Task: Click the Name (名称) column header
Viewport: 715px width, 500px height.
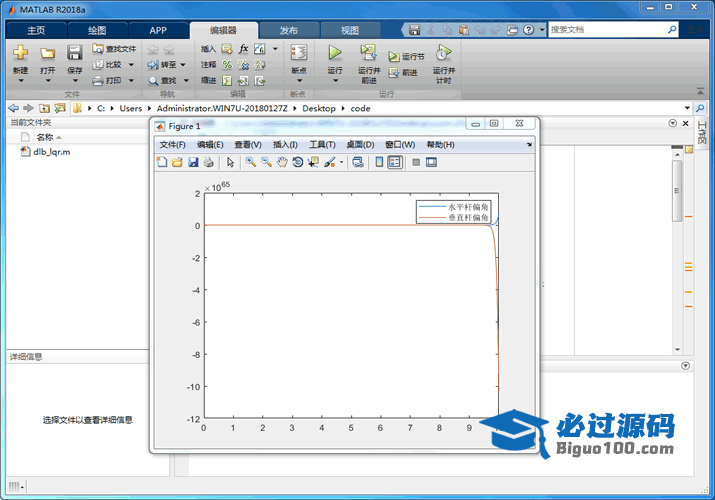Action: coord(45,137)
